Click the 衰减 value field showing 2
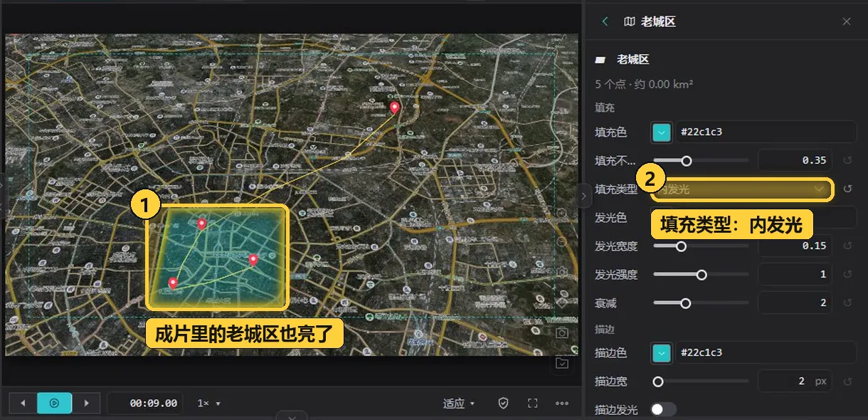Viewport: 868px width, 420px height. pyautogui.click(x=795, y=303)
